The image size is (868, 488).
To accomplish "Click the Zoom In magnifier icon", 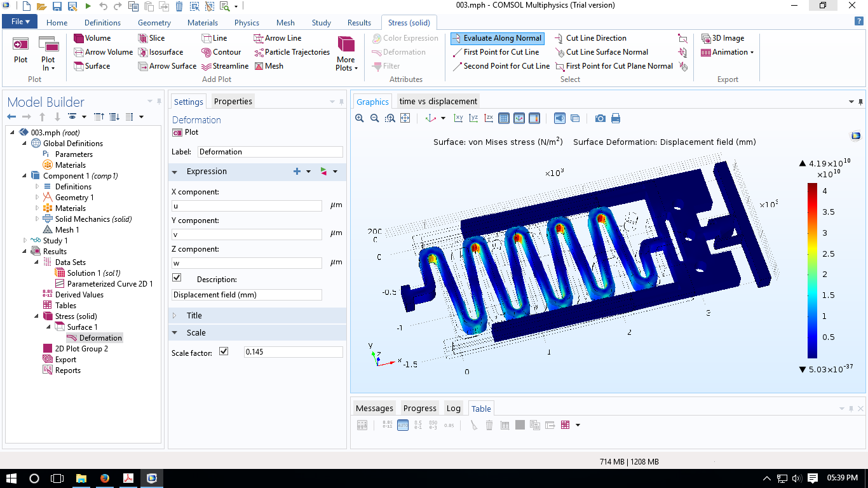I will coord(360,118).
